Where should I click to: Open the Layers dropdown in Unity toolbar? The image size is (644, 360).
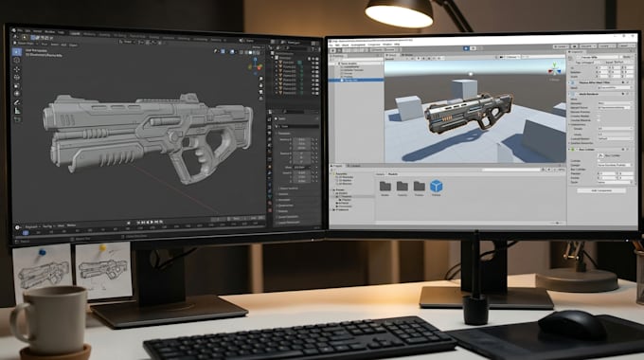coord(607,46)
